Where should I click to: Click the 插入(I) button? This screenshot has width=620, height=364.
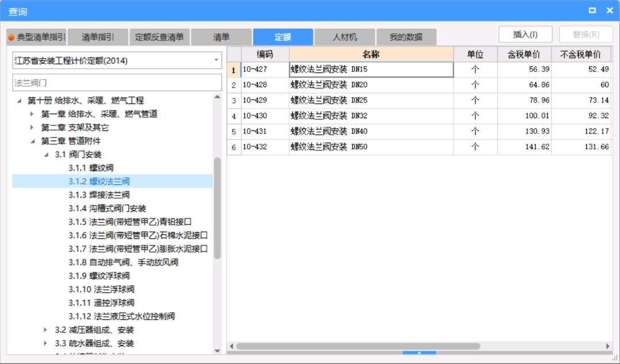coord(524,34)
